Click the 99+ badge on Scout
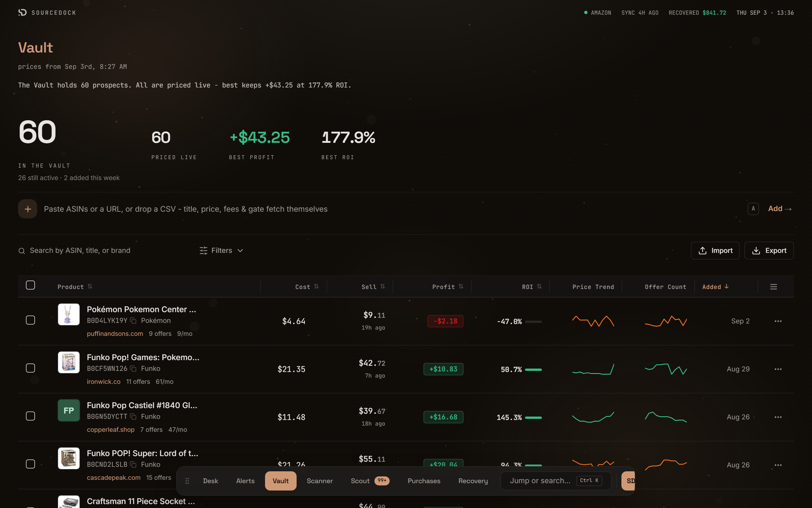The width and height of the screenshot is (812, 508). pos(382,480)
